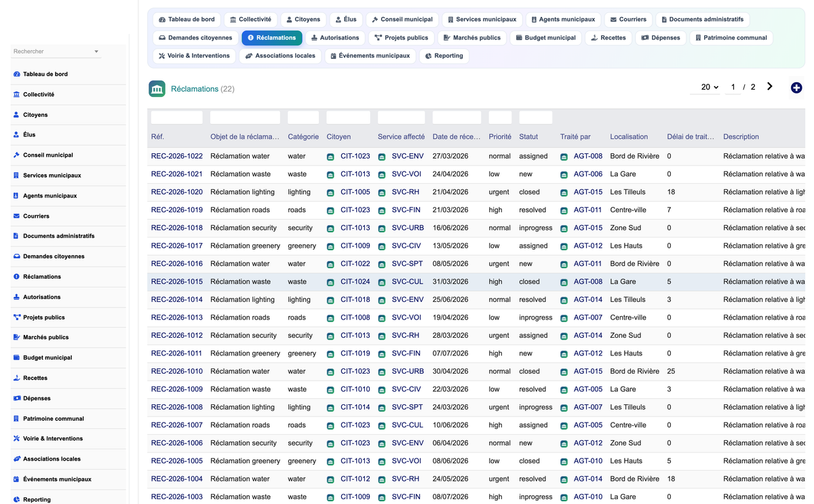Click the Documents administratifs sidebar icon
Image resolution: width=814 pixels, height=504 pixels.
point(17,236)
